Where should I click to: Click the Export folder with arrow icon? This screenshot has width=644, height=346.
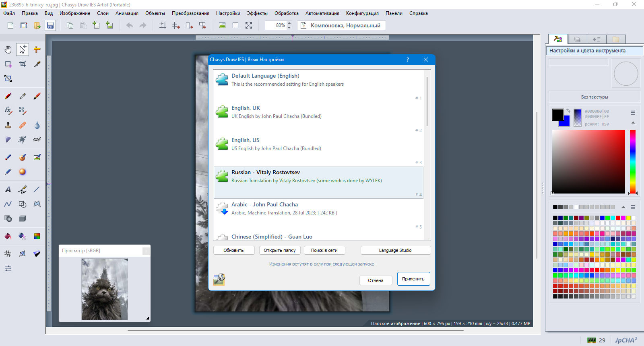click(x=37, y=25)
